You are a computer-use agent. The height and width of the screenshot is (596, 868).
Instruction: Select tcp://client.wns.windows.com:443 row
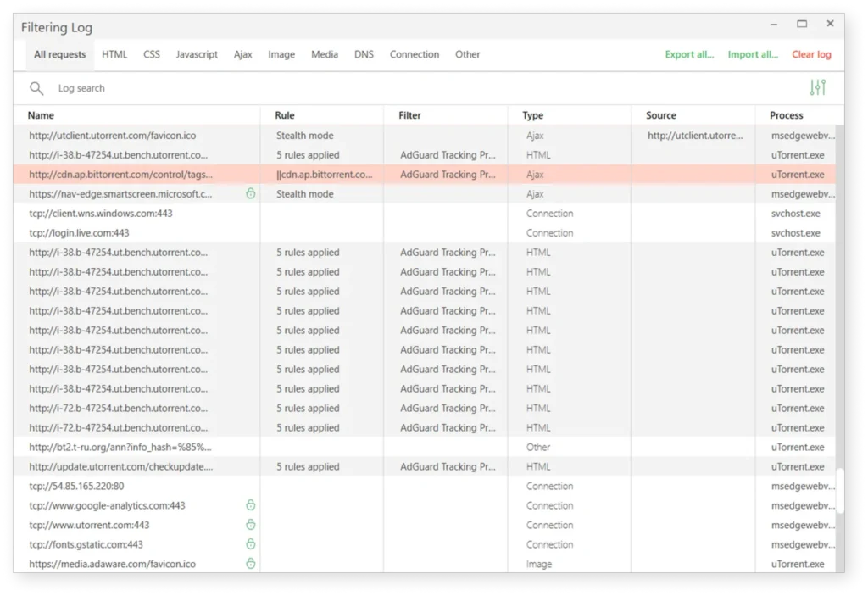pos(425,214)
